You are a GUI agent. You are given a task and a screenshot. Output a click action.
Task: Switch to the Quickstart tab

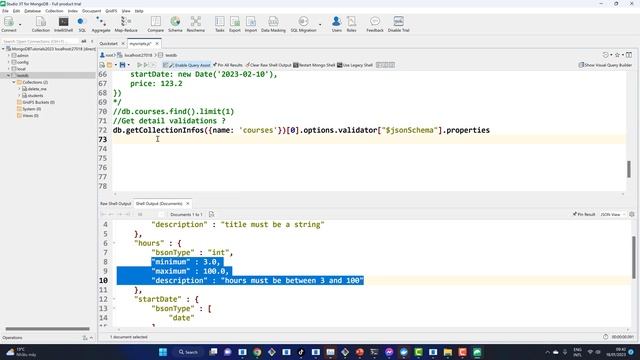[109, 43]
